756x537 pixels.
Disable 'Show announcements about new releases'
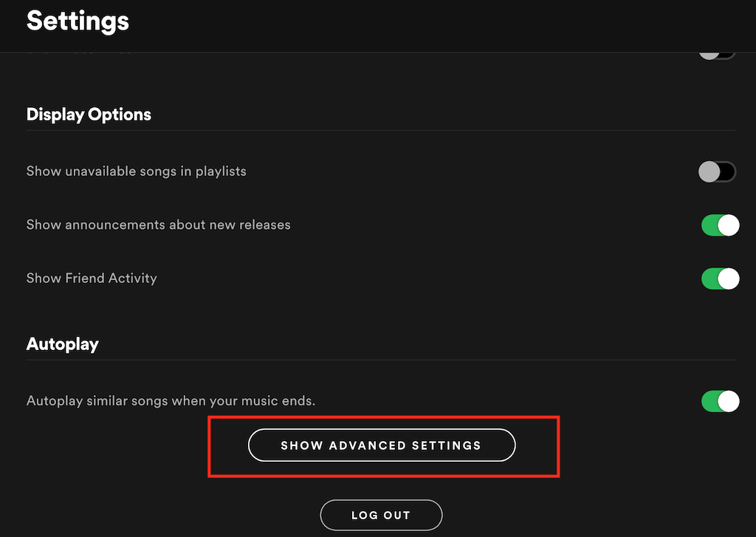pos(721,225)
